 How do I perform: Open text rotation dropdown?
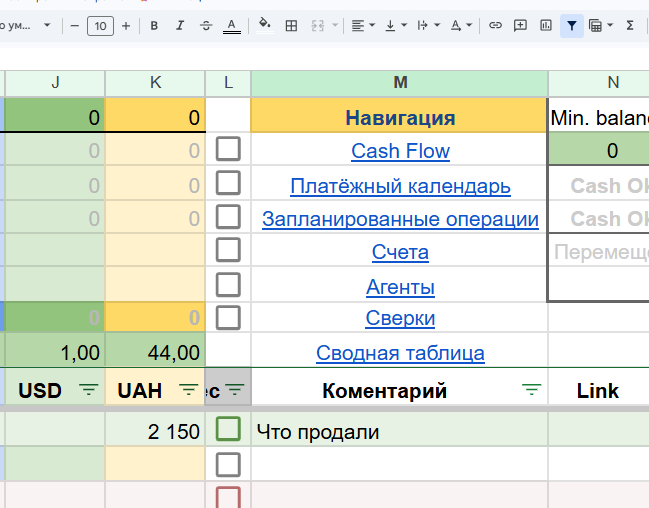pyautogui.click(x=461, y=26)
